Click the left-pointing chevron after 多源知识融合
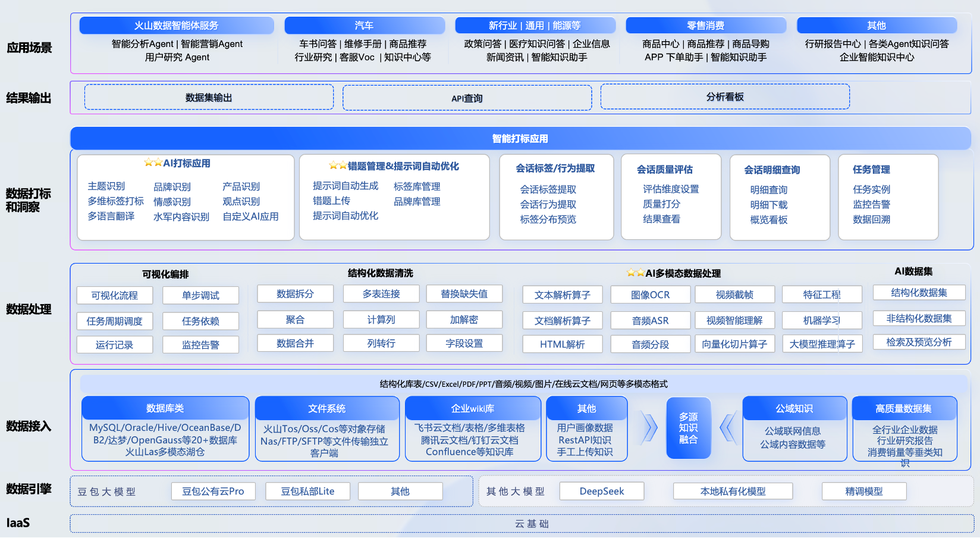Screen dimensions: 980x538 coord(727,427)
